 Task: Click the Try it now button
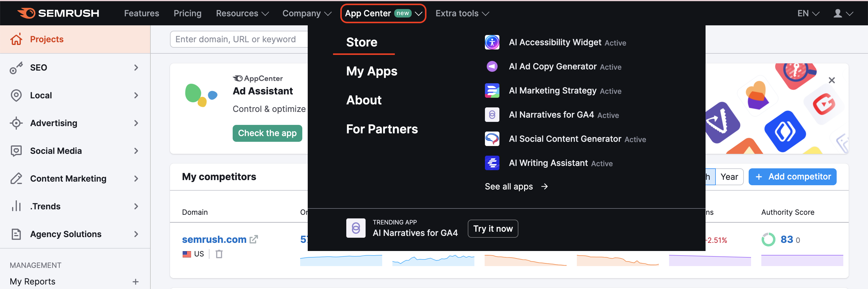coord(493,229)
